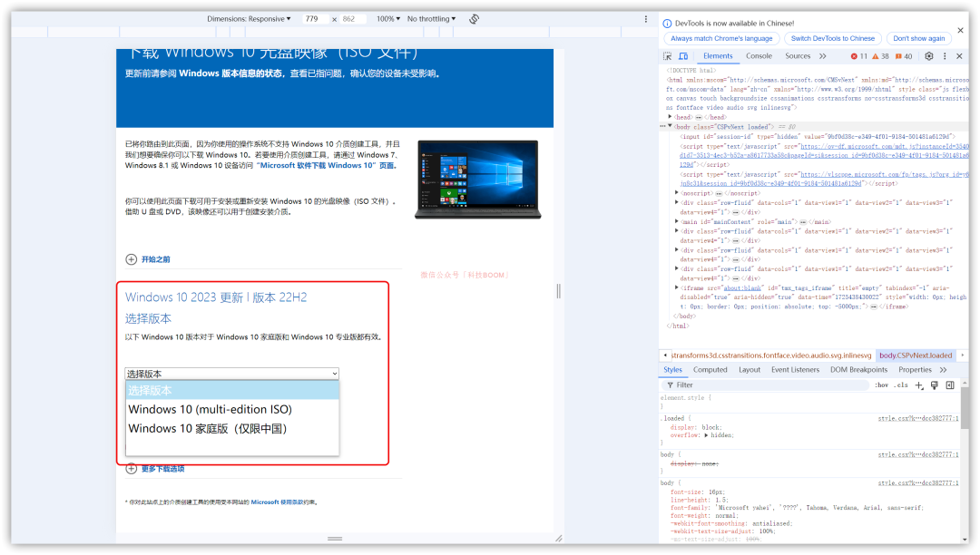
Task: Click the blue info icon in the DevTools banner
Action: tap(667, 24)
